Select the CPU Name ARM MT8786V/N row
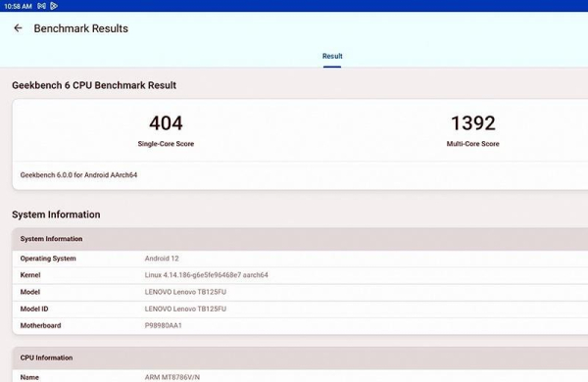 [300, 376]
